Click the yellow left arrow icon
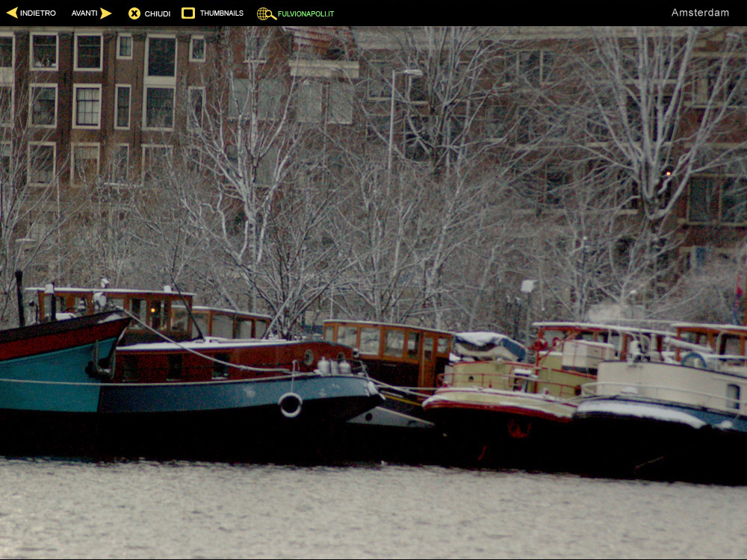The image size is (747, 560). click(12, 13)
